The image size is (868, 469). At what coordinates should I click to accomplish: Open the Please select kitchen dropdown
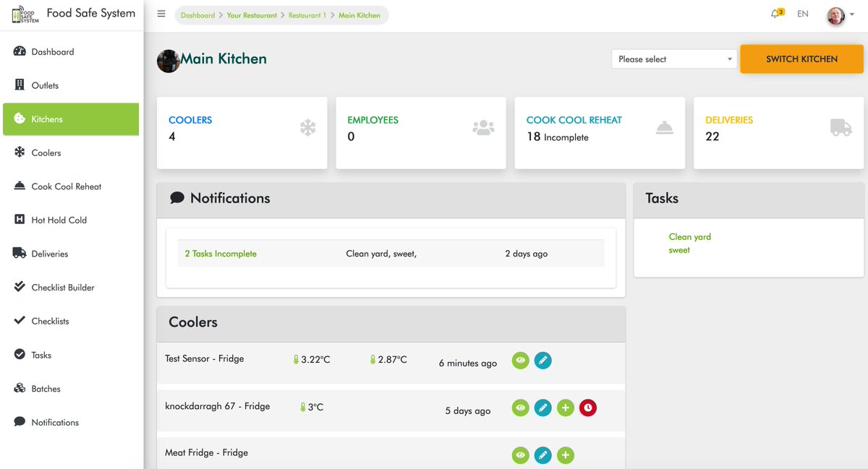[x=673, y=59]
